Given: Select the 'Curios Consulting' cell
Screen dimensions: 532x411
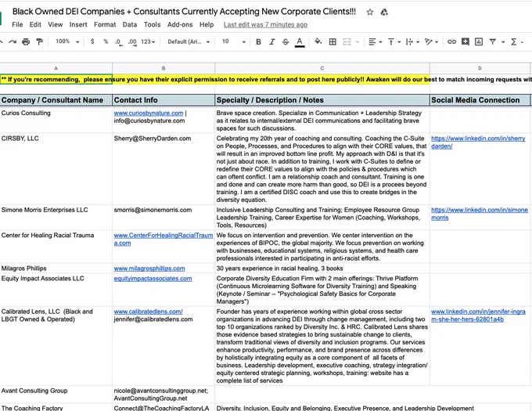Looking at the screenshot, I should point(56,121).
